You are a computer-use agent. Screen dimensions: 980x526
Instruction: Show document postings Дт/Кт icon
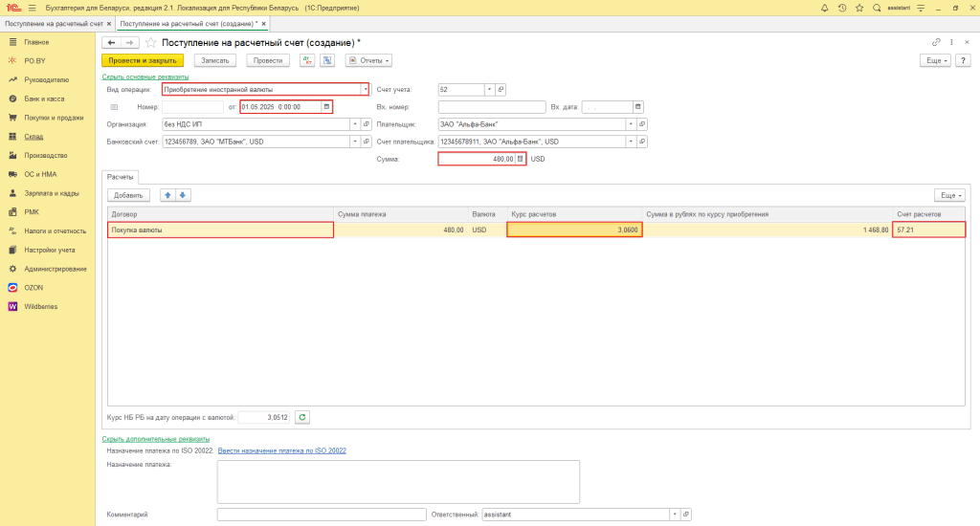click(x=307, y=60)
